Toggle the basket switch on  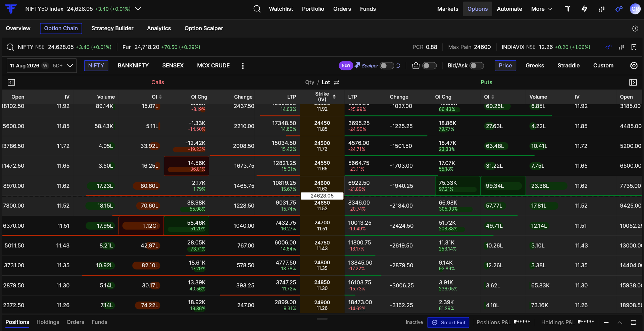pos(429,66)
